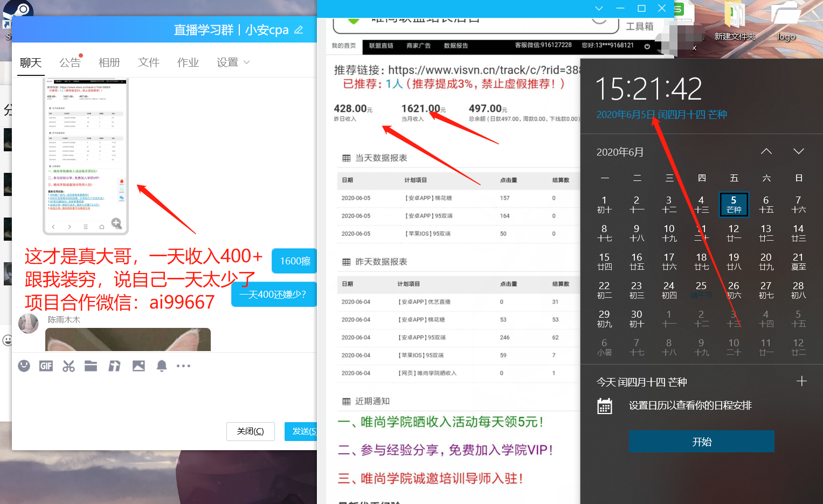Click the bell icon in chat toolbar
The height and width of the screenshot is (504, 823).
coord(161,366)
